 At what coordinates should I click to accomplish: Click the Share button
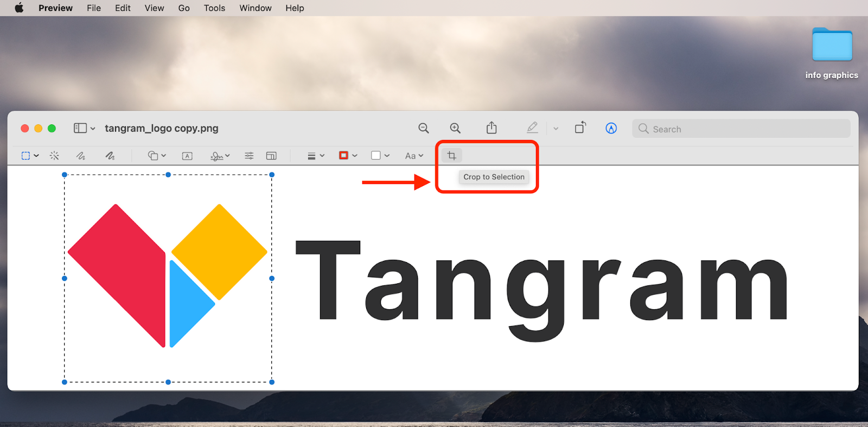pyautogui.click(x=492, y=128)
